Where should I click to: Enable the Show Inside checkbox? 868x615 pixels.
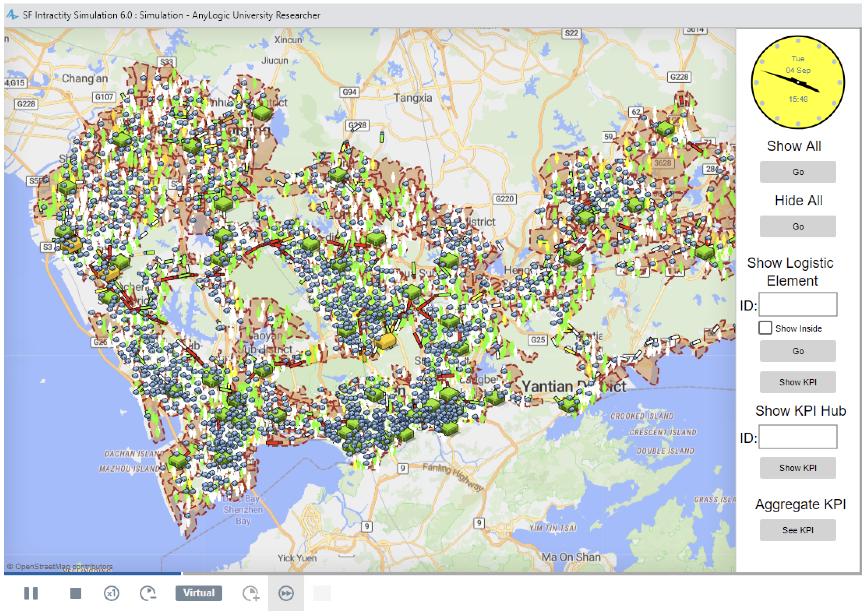pyautogui.click(x=765, y=328)
